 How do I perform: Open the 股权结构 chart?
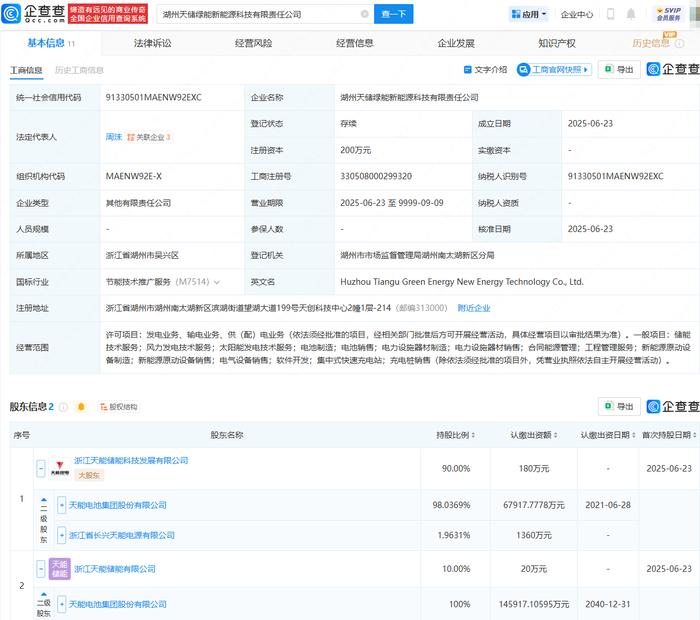[x=118, y=407]
